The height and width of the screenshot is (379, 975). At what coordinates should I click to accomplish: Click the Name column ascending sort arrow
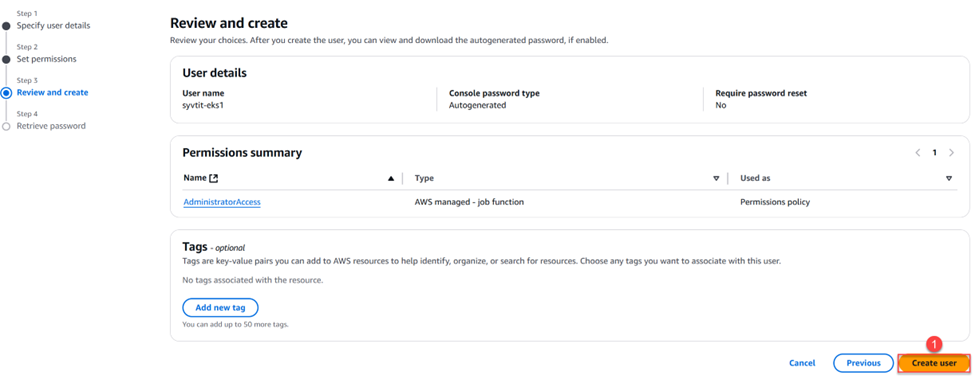pos(391,178)
